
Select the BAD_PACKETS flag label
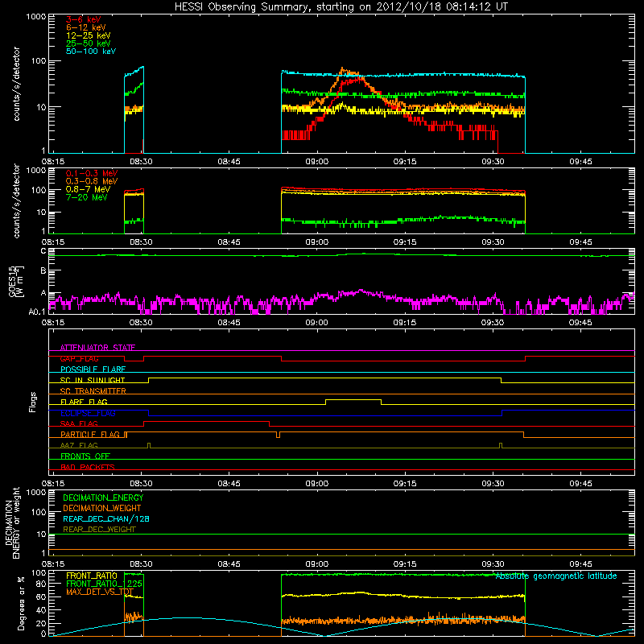click(88, 467)
